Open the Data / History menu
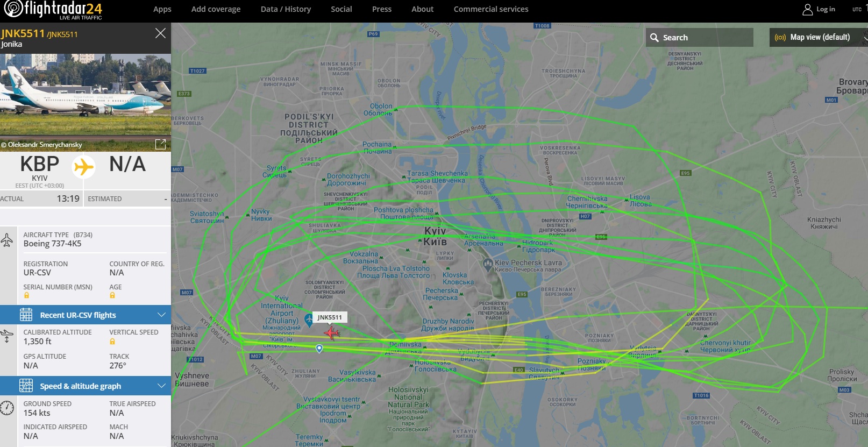 286,9
